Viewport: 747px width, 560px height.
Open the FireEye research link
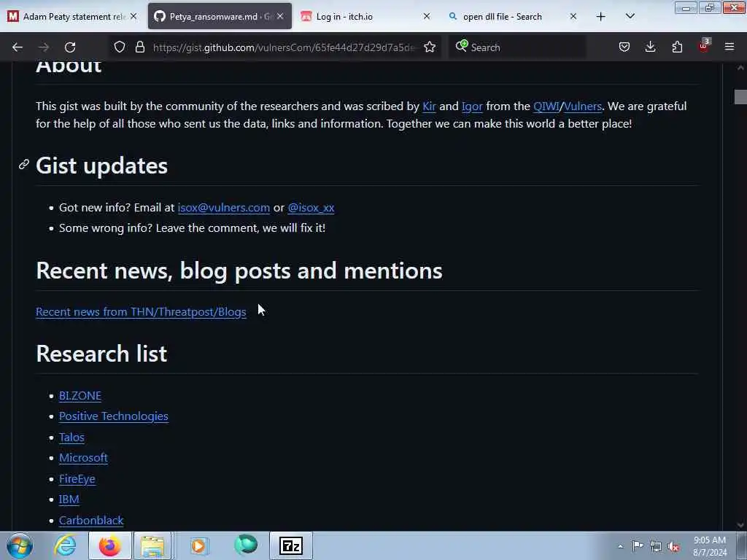tap(77, 478)
